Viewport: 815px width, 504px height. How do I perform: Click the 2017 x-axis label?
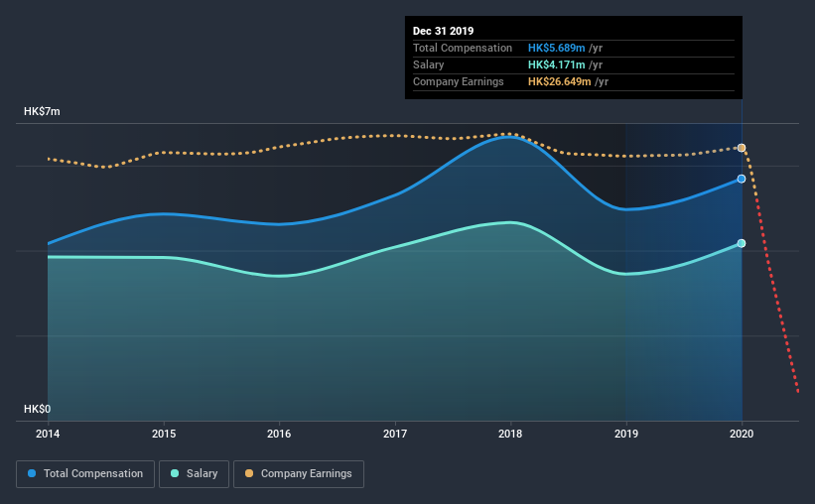pos(395,434)
